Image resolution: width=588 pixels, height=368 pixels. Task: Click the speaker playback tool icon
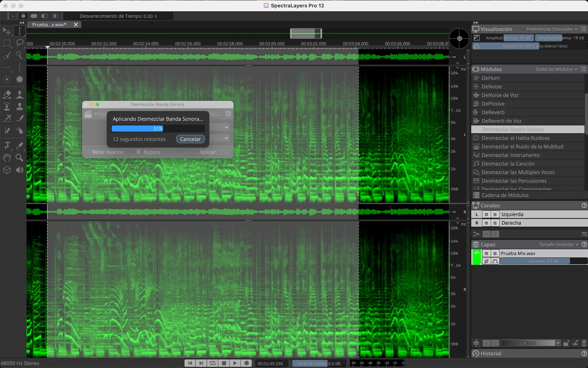(x=20, y=170)
